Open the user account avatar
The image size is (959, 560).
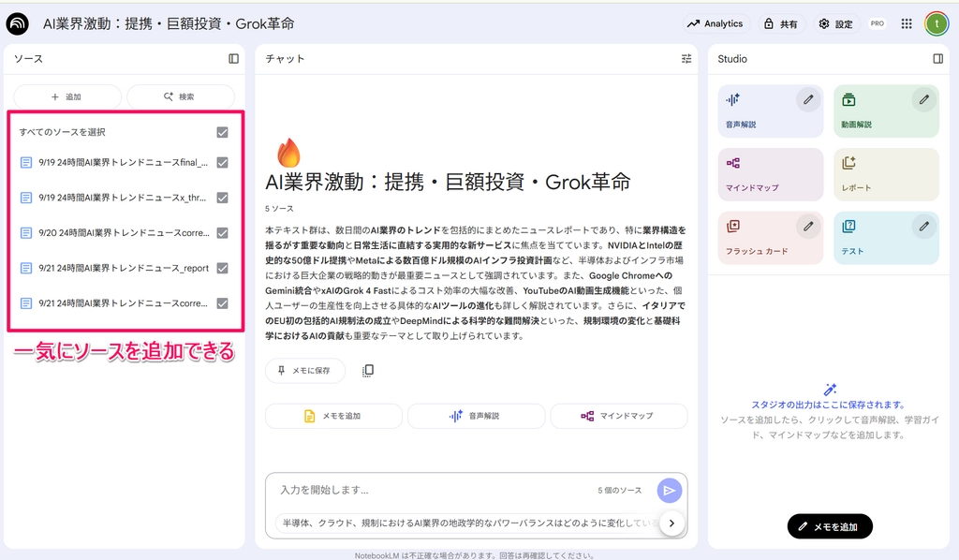coord(937,23)
